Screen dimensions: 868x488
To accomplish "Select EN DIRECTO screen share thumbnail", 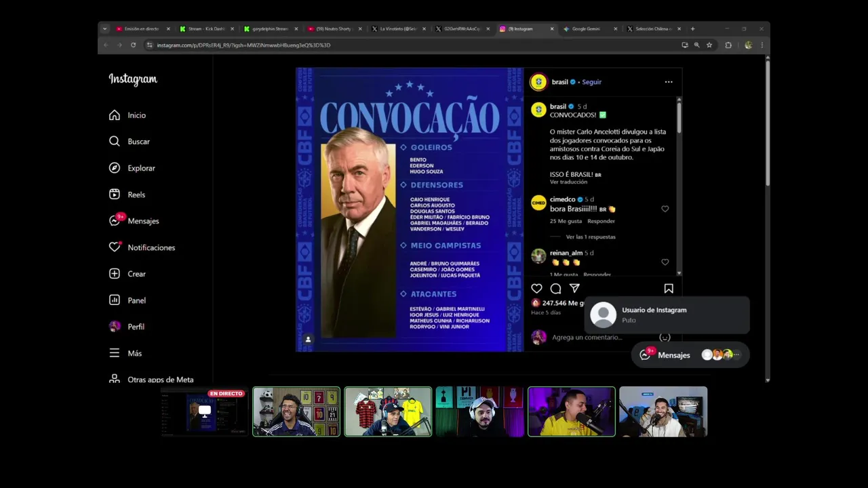I will (x=204, y=411).
